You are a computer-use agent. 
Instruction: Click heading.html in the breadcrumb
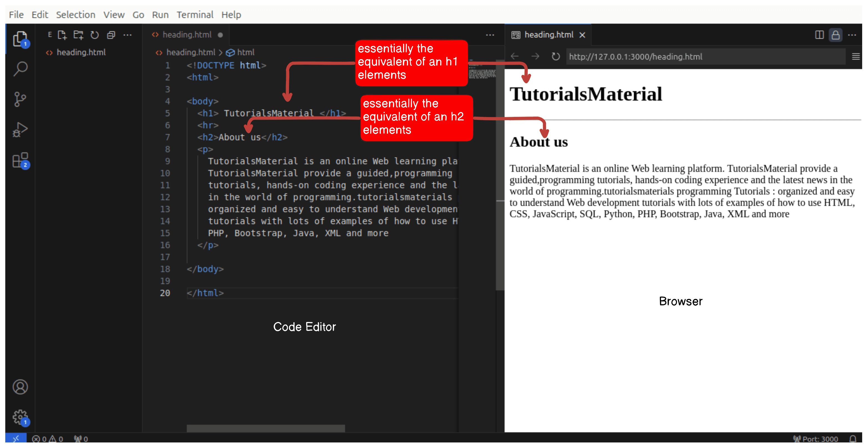pyautogui.click(x=190, y=52)
